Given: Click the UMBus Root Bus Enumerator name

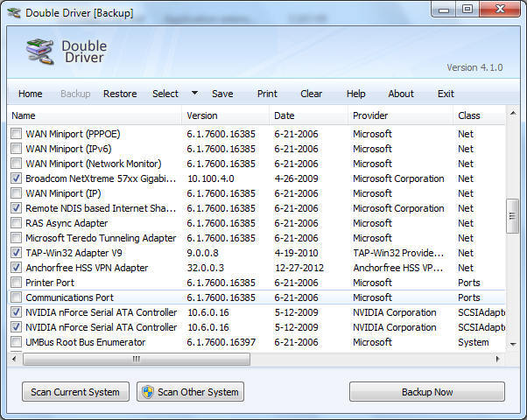Looking at the screenshot, I should 86,342.
